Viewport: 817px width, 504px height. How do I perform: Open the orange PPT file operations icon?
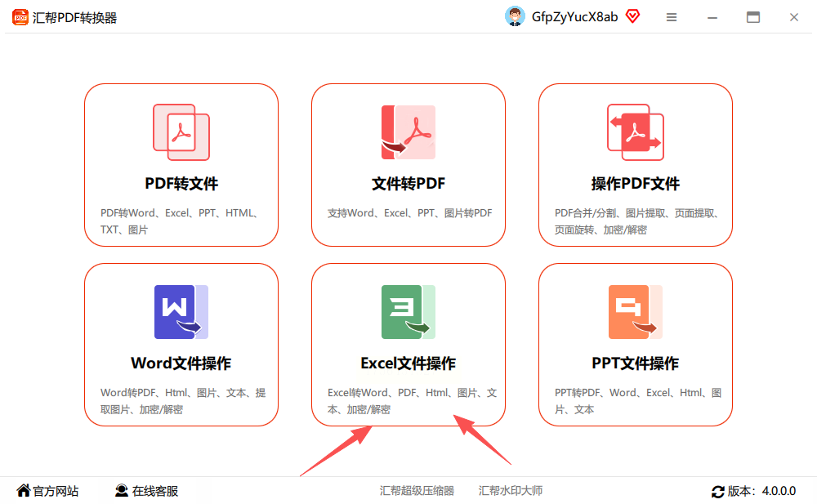pos(635,312)
